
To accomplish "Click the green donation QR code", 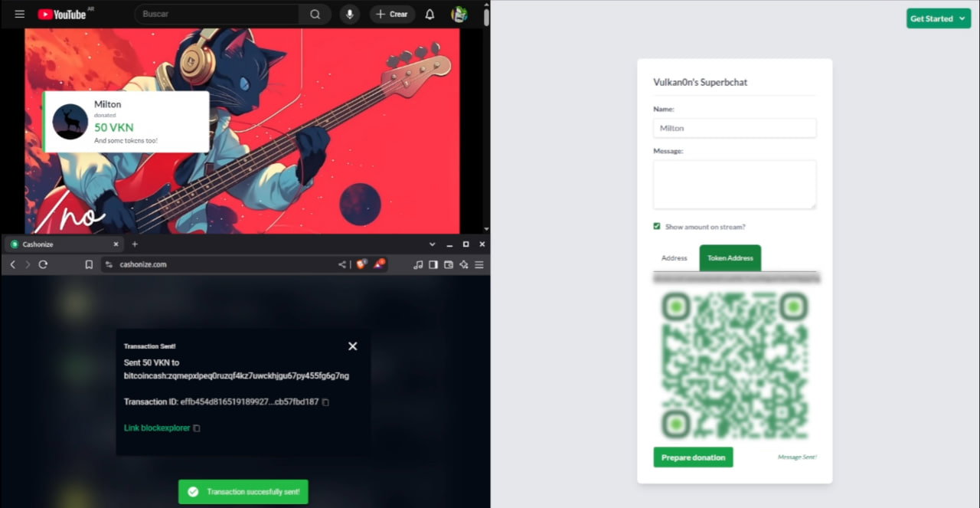I will click(x=734, y=365).
